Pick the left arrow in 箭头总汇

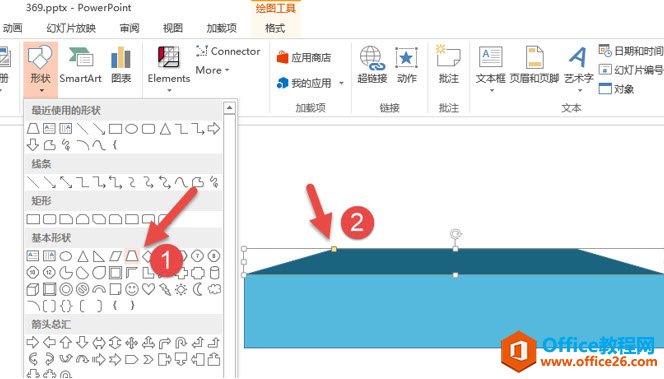(49, 342)
